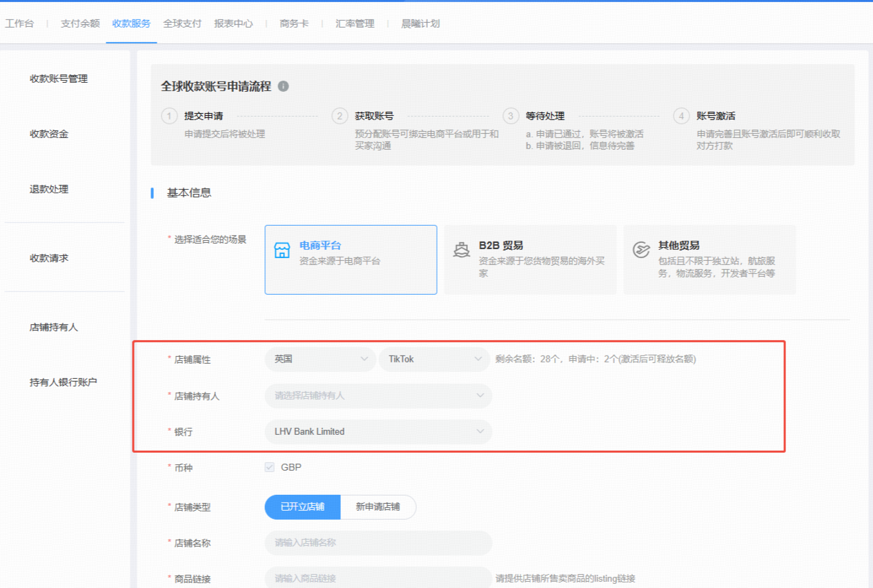Open the TikTok platform dropdown
The width and height of the screenshot is (873, 588).
click(434, 359)
